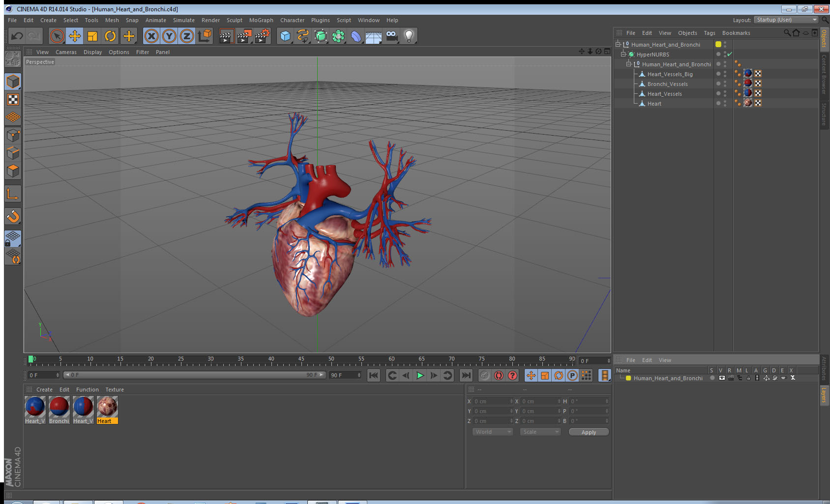Click the yellow layer swatch of Human_Heart_and_Bronchi
830x504 pixels.
click(x=718, y=44)
